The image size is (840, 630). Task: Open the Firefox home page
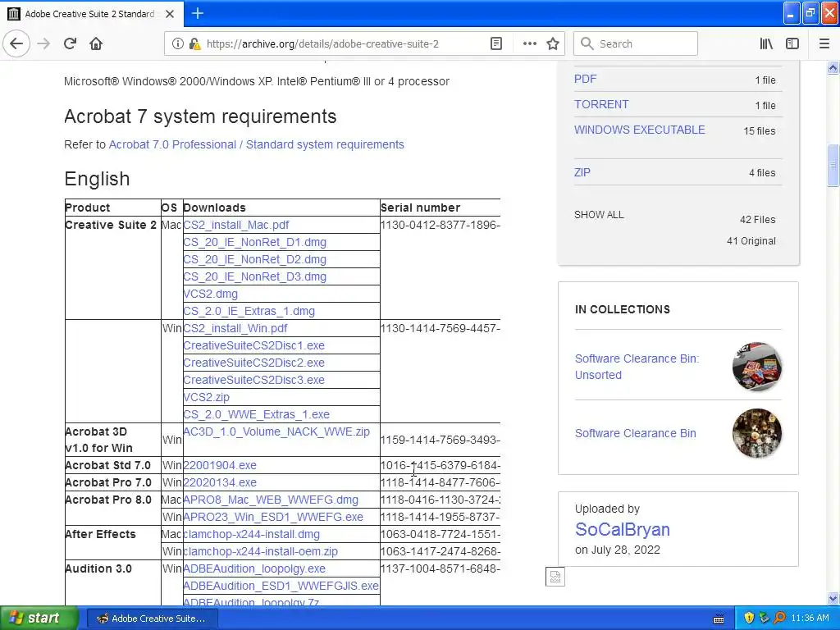tap(96, 43)
